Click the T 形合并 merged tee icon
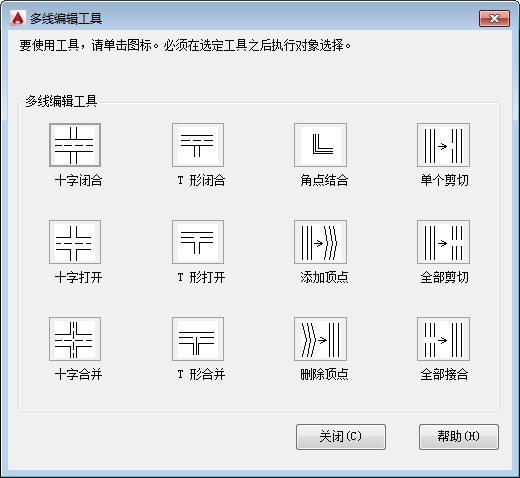The image size is (520, 478). (x=198, y=339)
